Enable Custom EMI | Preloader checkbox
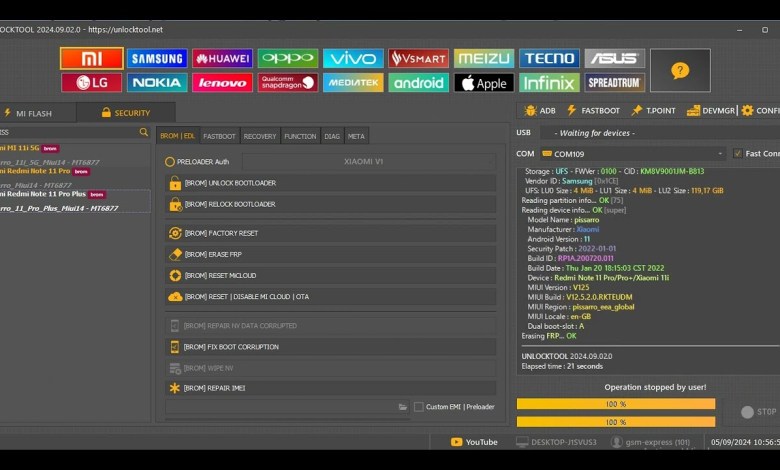Image resolution: width=780 pixels, height=470 pixels. tap(419, 407)
